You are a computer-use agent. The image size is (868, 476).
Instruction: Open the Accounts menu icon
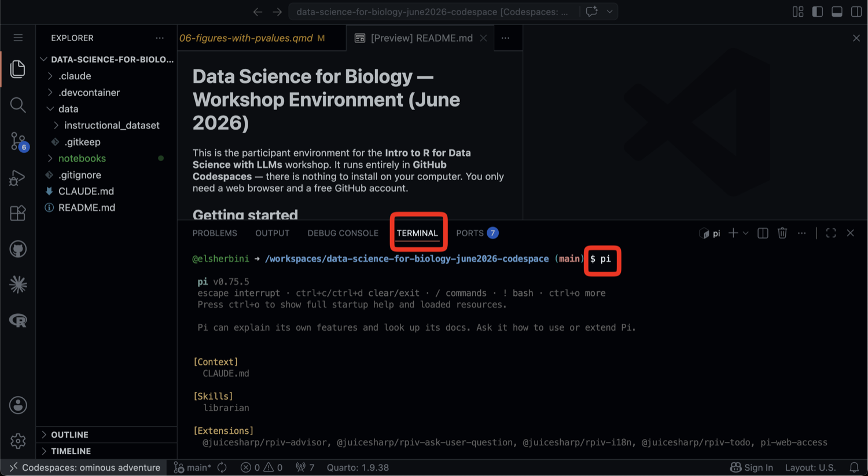coord(18,405)
